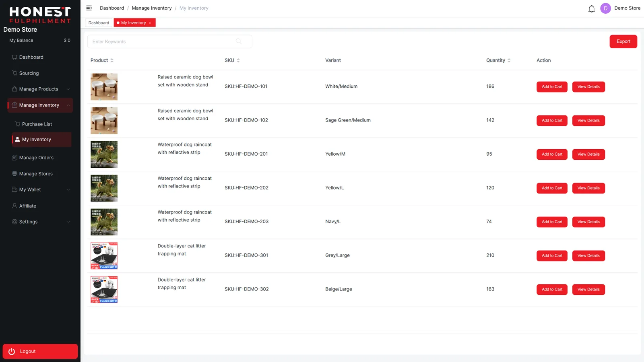The height and width of the screenshot is (362, 644).
Task: Open thumbnail of Navy/L raincoat
Action: [x=104, y=222]
